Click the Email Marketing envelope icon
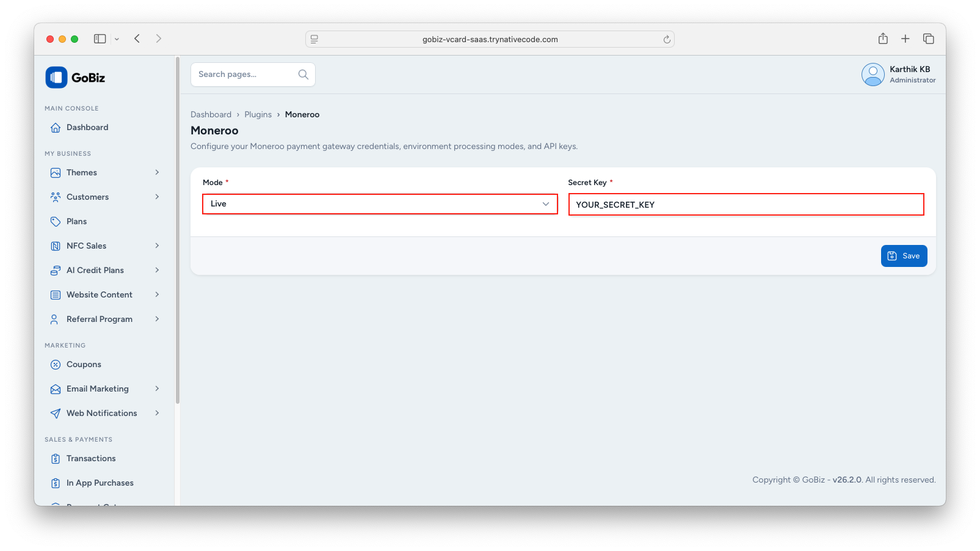The width and height of the screenshot is (980, 551). (x=56, y=389)
